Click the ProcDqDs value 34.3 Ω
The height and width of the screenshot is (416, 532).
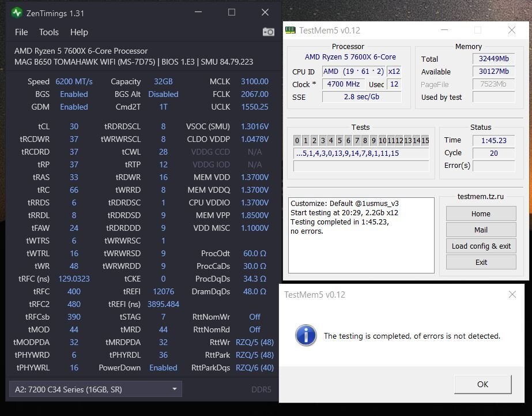coord(254,279)
